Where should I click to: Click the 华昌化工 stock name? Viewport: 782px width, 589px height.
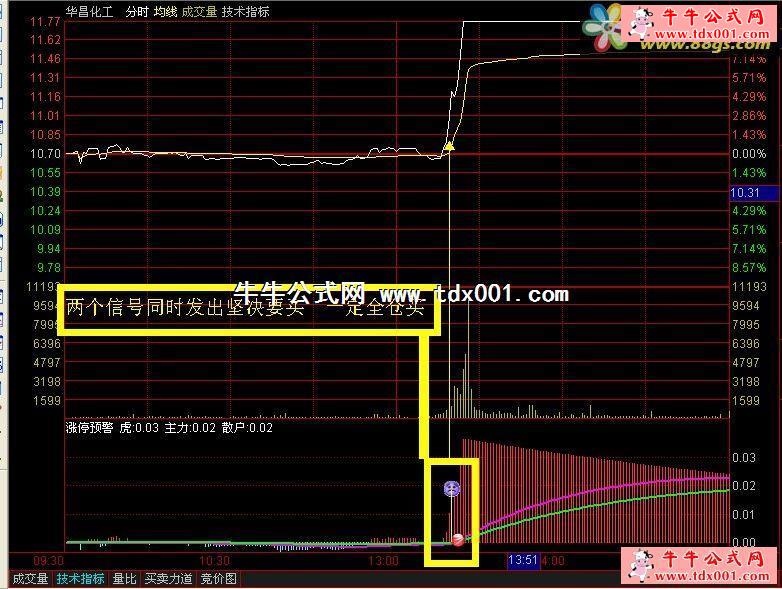click(90, 12)
